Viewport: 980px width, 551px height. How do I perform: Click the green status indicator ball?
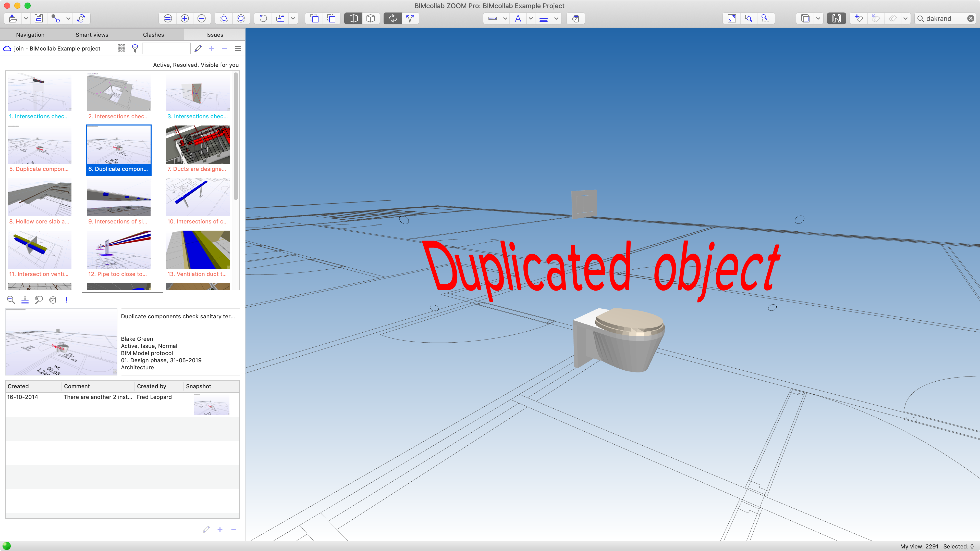6,546
